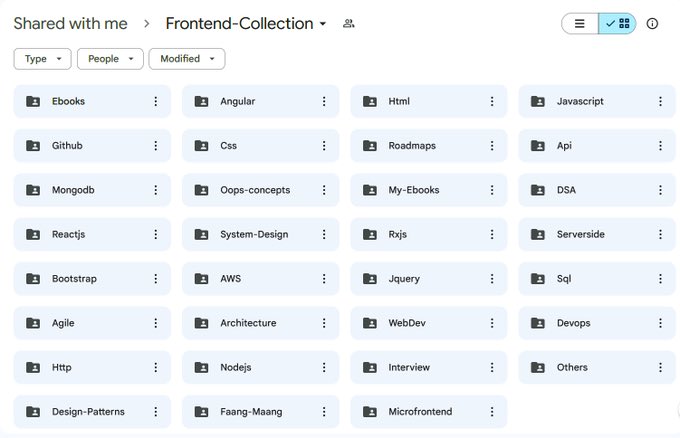
Task: Open more actions for My-Ebooks folder
Action: click(492, 190)
